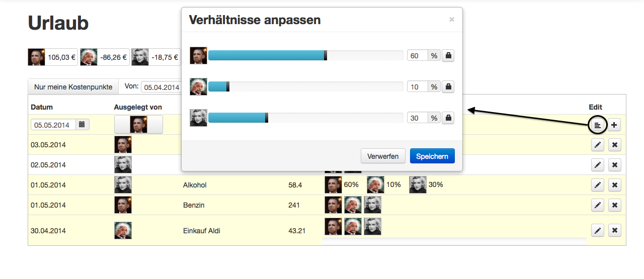Edit the Alkohol expense entry

[x=597, y=185]
